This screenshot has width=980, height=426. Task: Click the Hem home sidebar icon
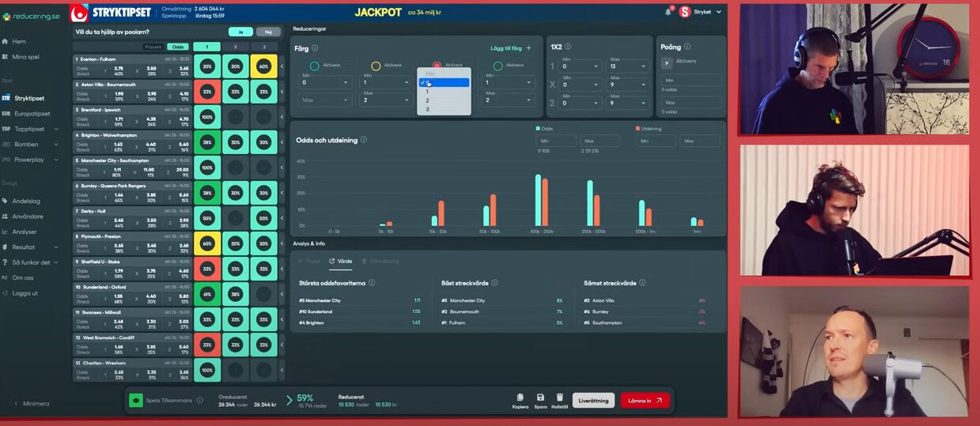coord(6,41)
